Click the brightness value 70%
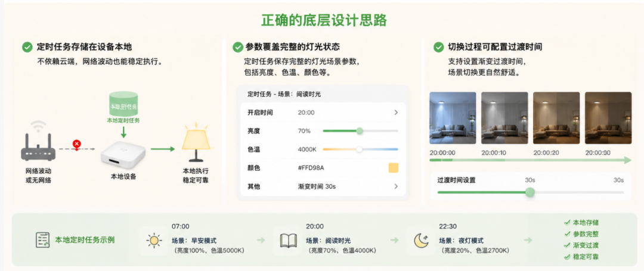 pos(304,131)
